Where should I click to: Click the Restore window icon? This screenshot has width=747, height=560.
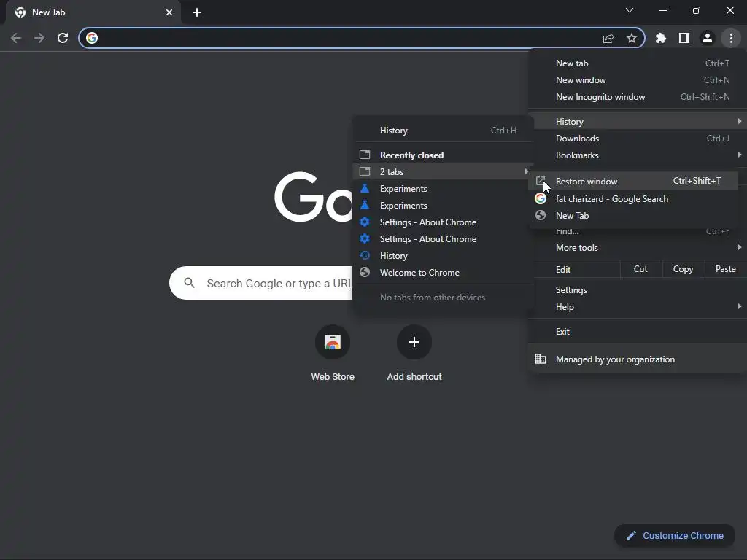(x=541, y=181)
